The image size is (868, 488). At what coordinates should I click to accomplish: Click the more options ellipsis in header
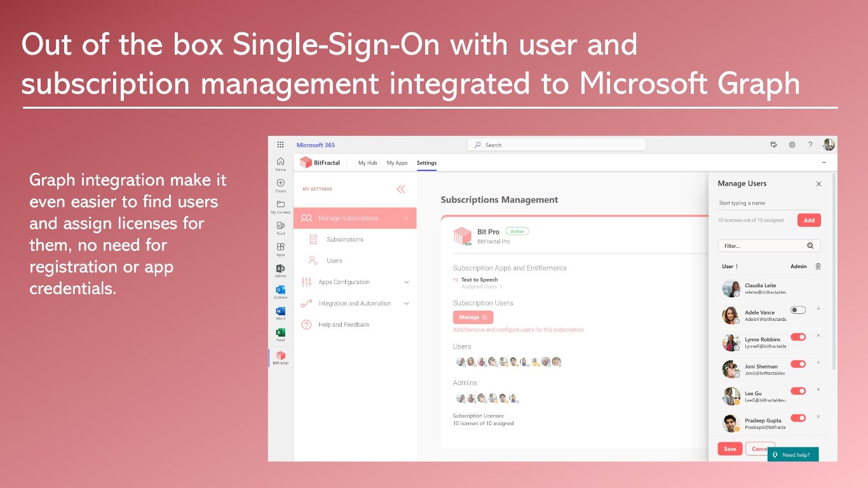point(824,163)
